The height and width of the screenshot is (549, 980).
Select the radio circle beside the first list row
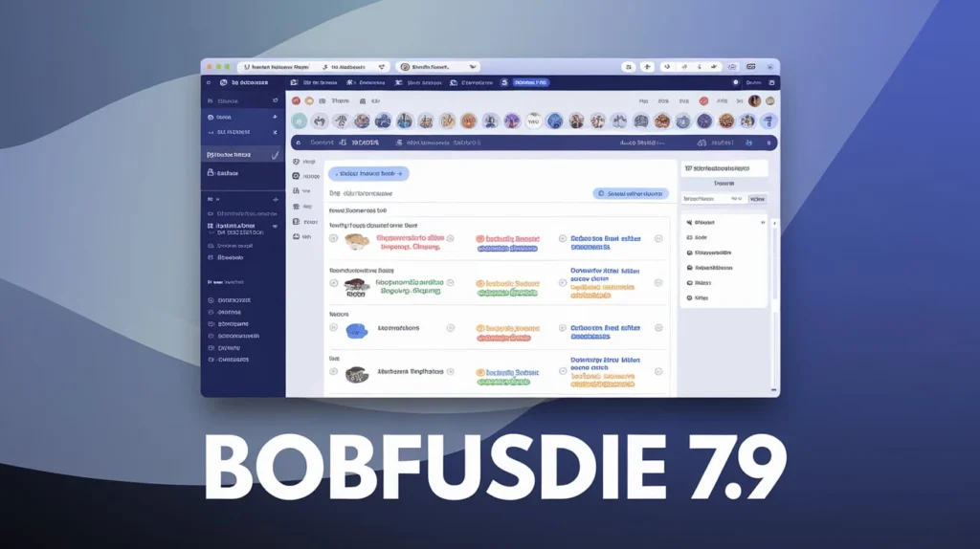click(334, 239)
